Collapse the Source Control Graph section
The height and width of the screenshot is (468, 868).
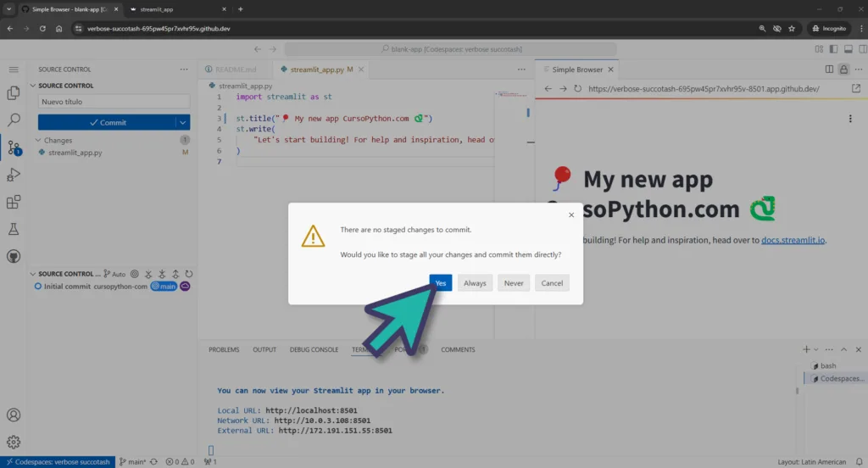pos(33,274)
